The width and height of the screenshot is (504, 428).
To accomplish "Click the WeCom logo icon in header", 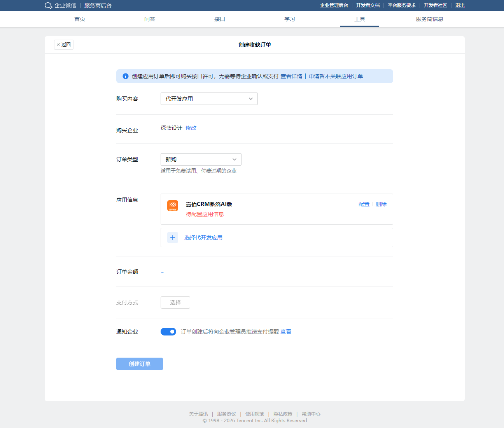I will coord(48,5).
